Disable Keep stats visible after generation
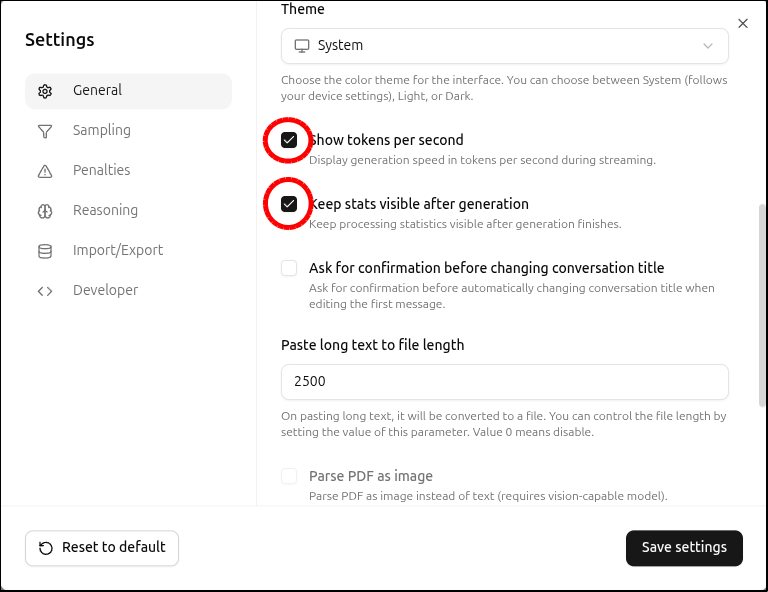The width and height of the screenshot is (768, 592). coord(289,204)
